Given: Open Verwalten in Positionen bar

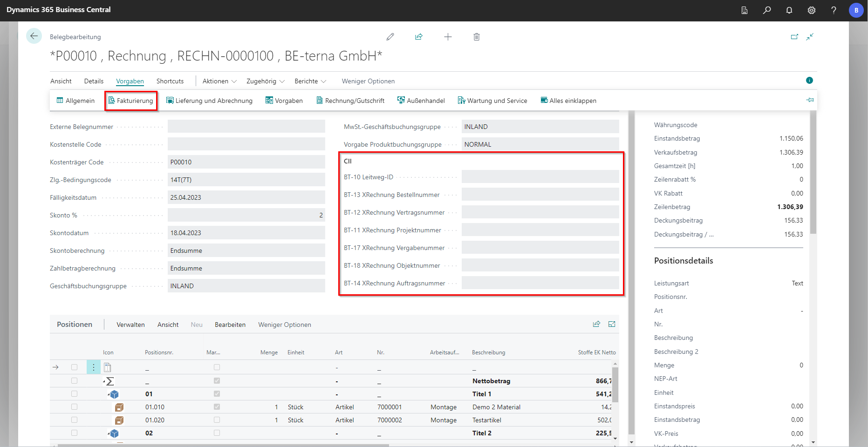Looking at the screenshot, I should 130,325.
